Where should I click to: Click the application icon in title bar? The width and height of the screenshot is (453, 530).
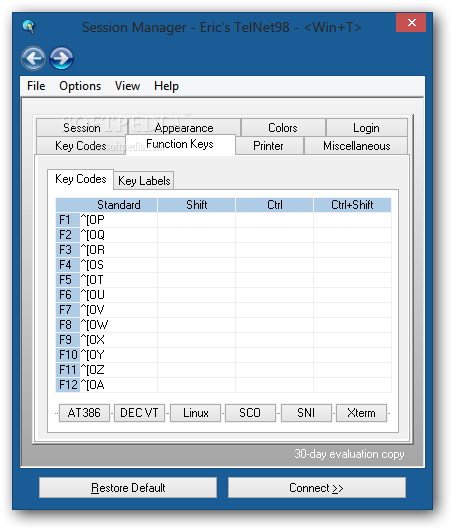[x=29, y=26]
